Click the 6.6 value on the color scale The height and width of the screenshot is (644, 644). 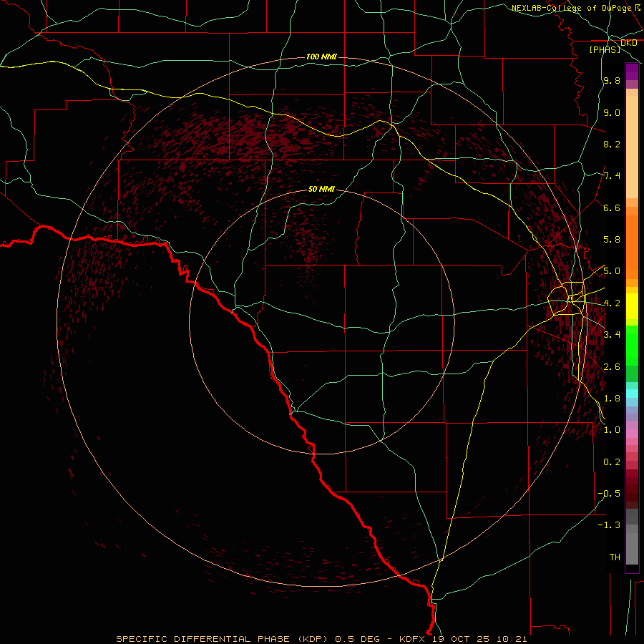612,208
